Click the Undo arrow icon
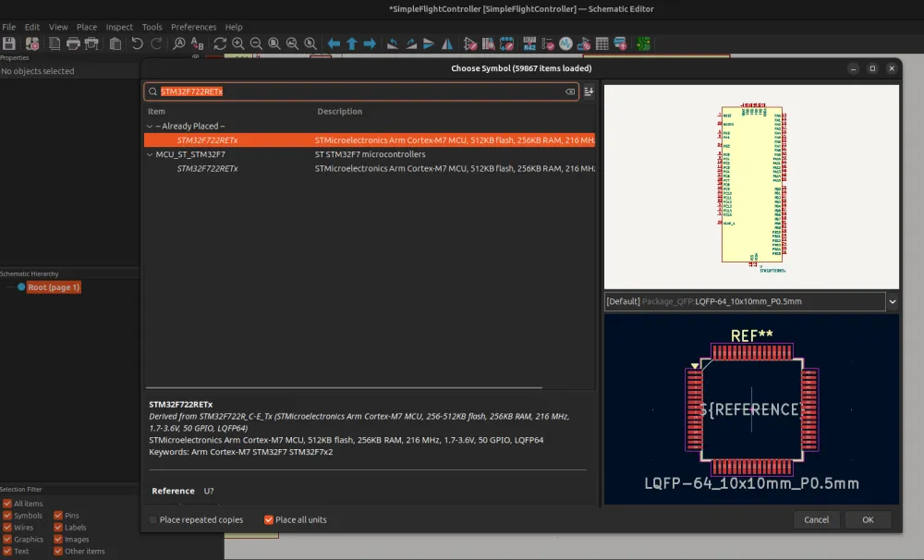The image size is (924, 560). pos(137,43)
